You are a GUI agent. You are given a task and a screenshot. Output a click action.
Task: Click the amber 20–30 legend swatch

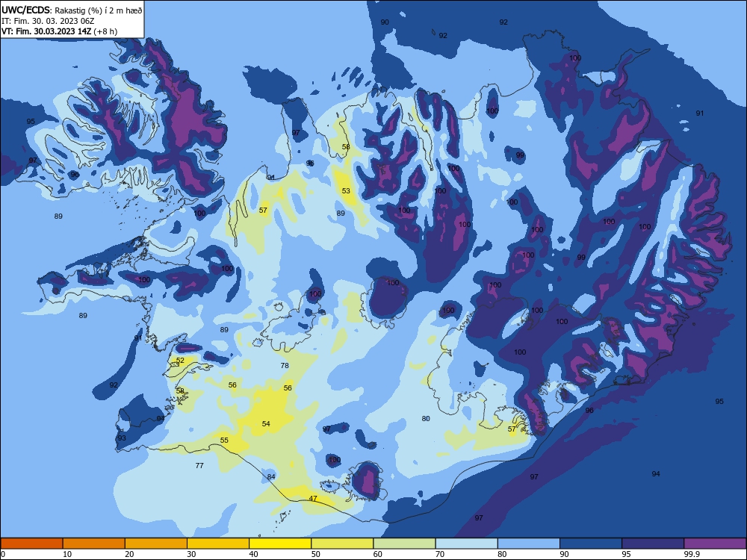[156, 544]
